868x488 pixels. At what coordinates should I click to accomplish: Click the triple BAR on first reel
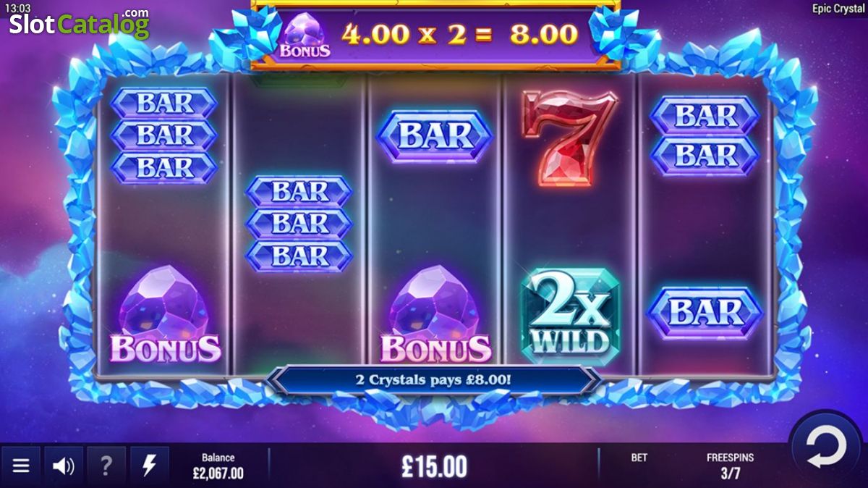(163, 135)
